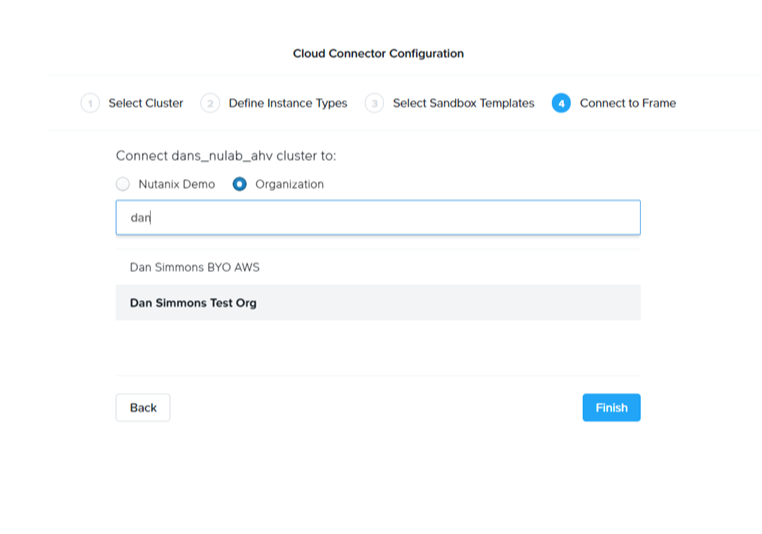Select the Organization radio button
This screenshot has width=762, height=534.
coord(240,184)
